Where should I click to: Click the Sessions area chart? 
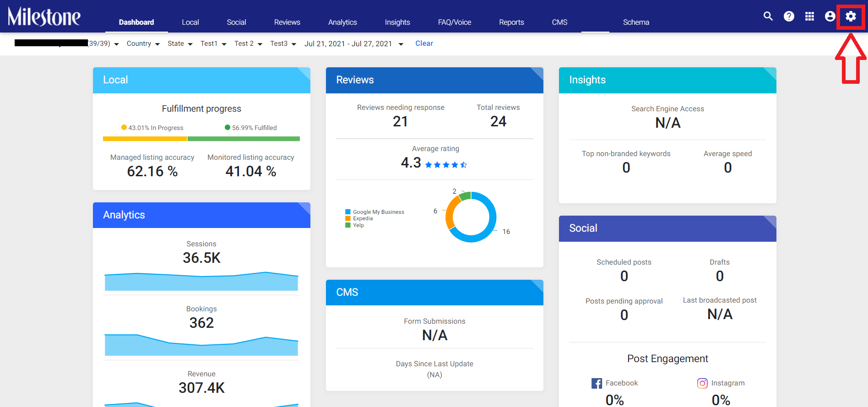pyautogui.click(x=201, y=281)
